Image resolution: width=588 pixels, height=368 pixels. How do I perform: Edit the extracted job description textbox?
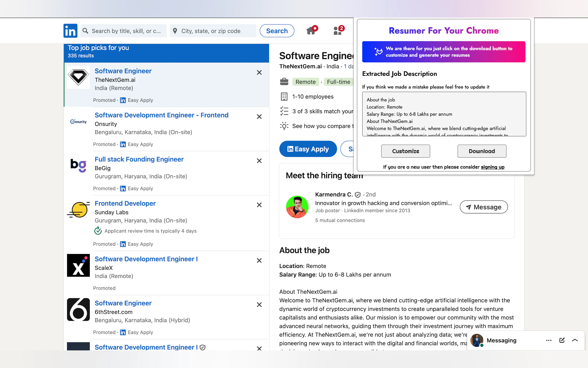click(x=444, y=114)
